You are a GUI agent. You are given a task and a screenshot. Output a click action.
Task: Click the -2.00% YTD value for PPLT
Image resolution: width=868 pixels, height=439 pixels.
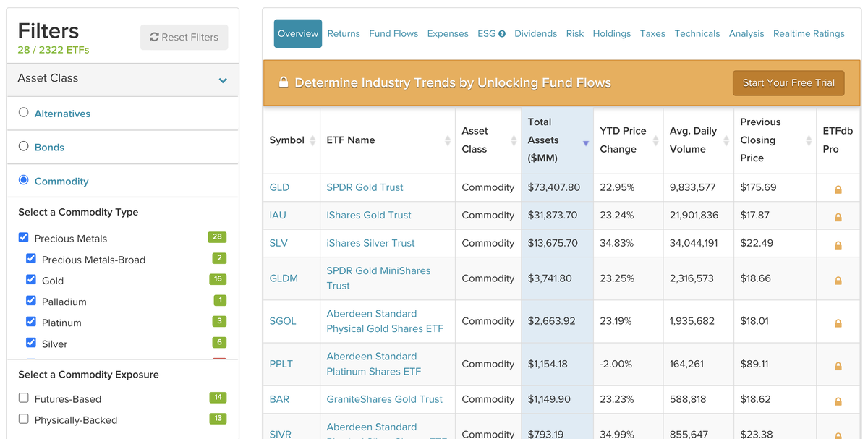(x=616, y=364)
